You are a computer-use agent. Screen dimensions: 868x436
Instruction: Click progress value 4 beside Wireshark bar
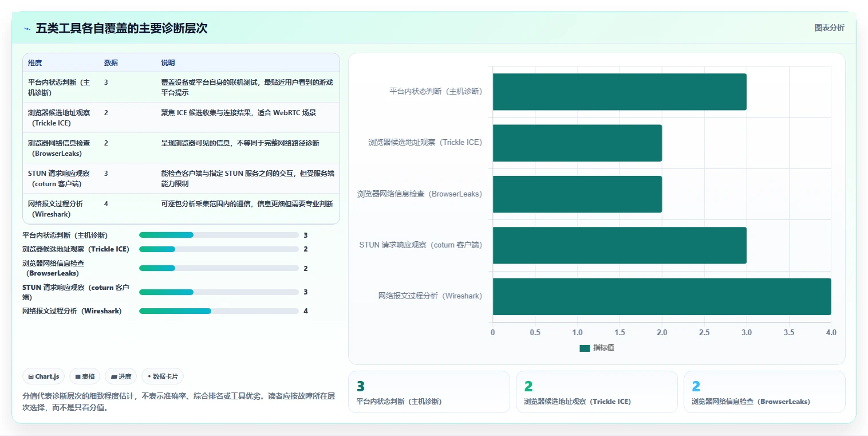[306, 311]
